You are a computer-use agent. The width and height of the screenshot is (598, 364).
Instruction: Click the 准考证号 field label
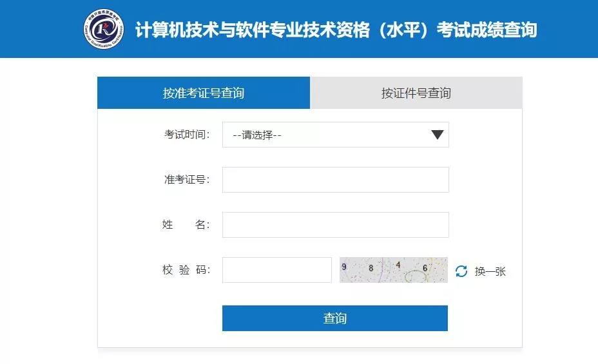pyautogui.click(x=187, y=180)
